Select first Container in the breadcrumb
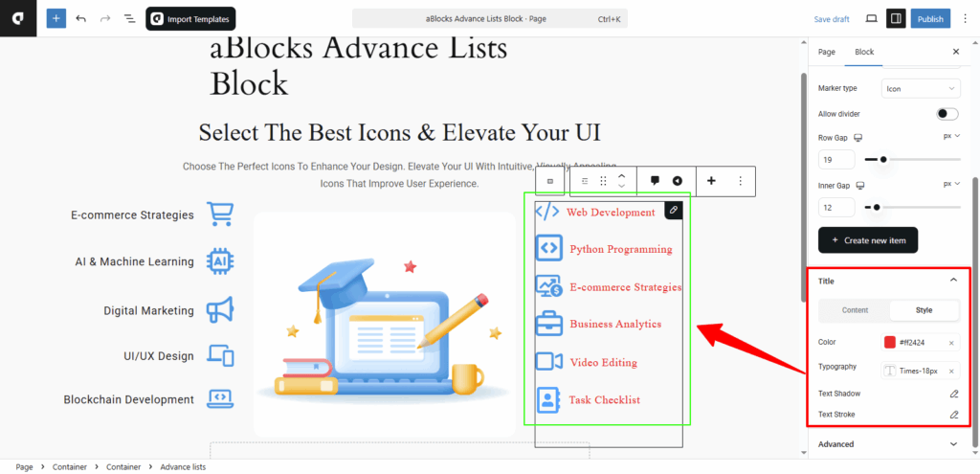The width and height of the screenshot is (980, 474). pyautogui.click(x=69, y=466)
